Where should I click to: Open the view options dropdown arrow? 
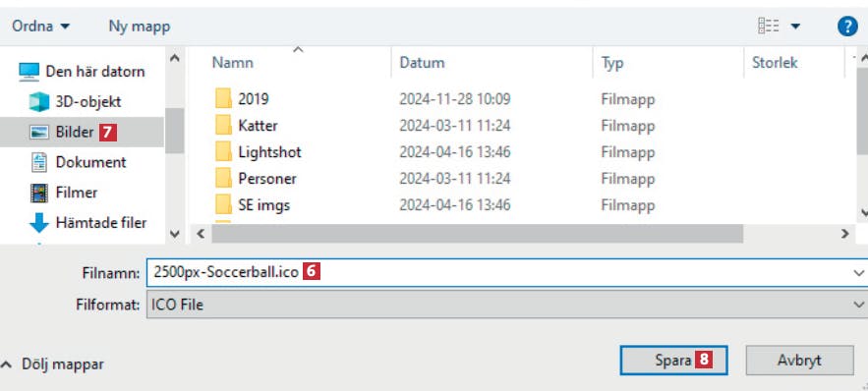(x=795, y=26)
